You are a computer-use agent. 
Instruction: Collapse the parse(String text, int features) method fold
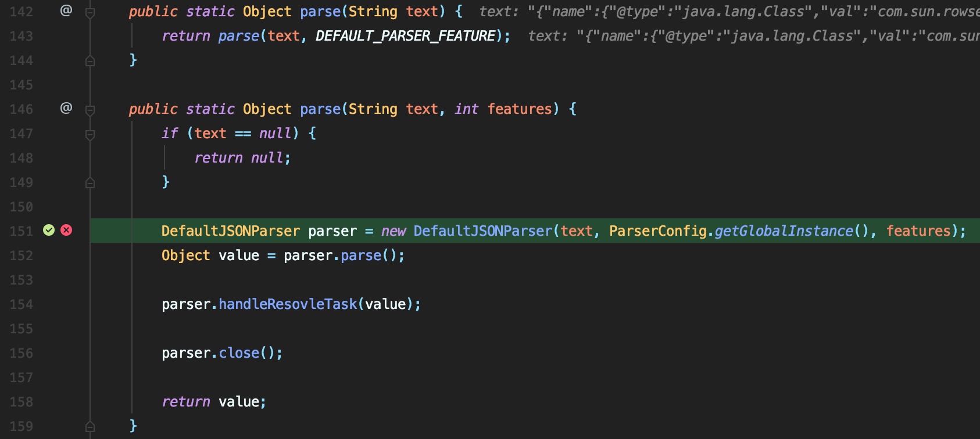click(90, 110)
